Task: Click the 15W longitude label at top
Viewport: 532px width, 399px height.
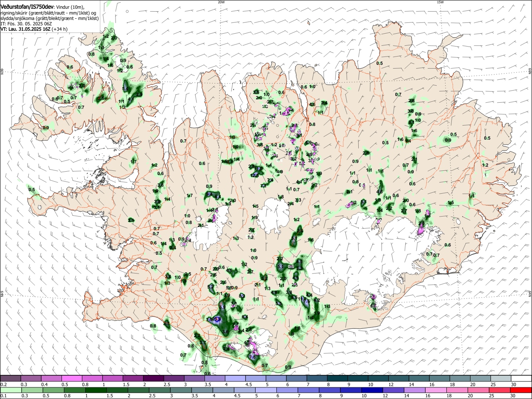Action: 440,2
